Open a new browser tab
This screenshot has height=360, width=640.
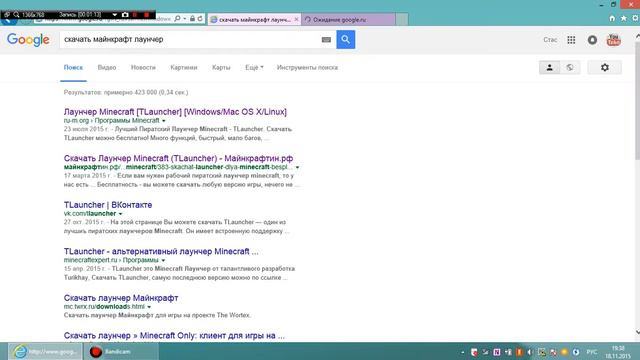[x=402, y=19]
